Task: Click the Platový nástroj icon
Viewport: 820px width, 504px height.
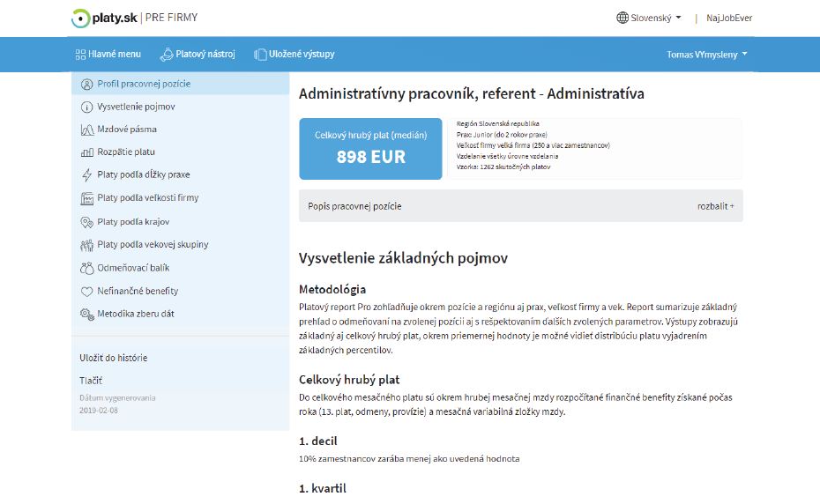Action: (166, 55)
